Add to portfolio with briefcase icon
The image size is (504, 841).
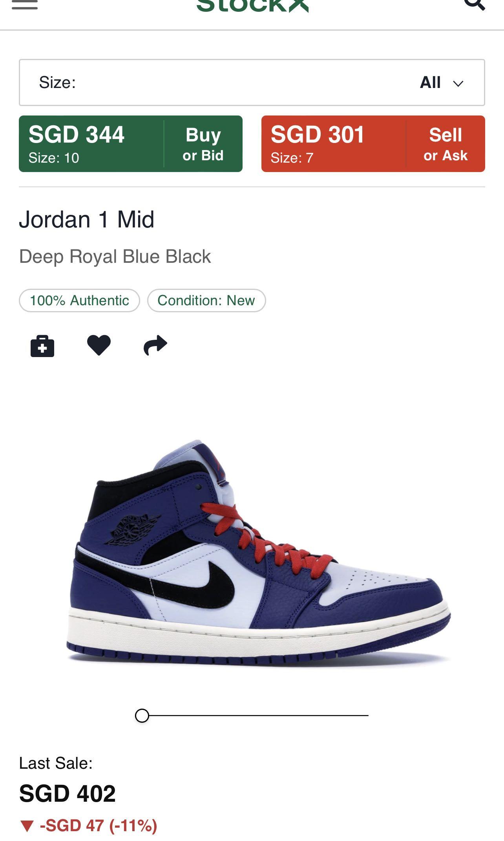point(42,346)
